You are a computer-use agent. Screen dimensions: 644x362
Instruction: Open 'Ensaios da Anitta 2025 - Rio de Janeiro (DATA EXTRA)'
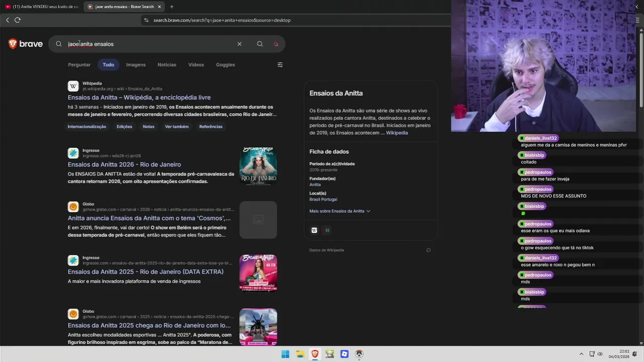[146, 271]
